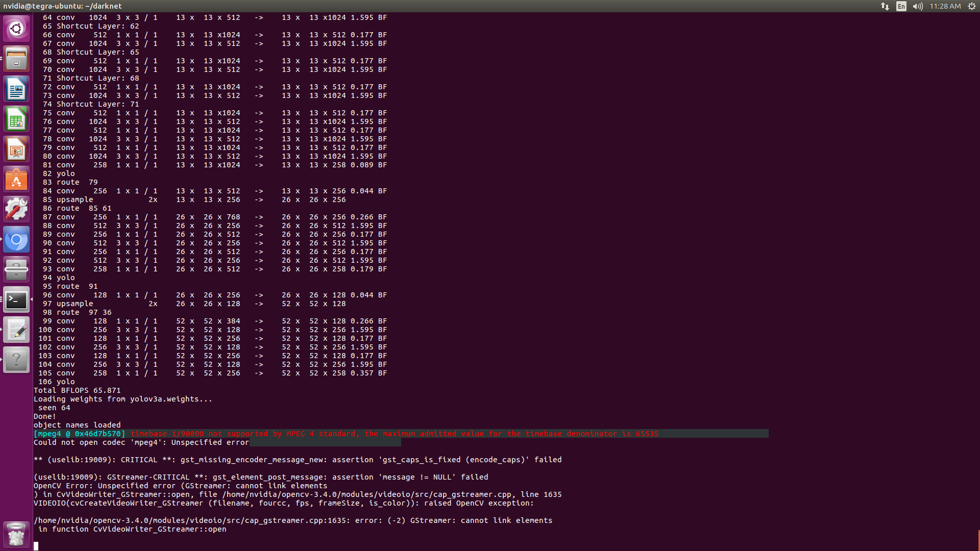Launch LibreOffice Calc spreadsheet icon

(16, 119)
